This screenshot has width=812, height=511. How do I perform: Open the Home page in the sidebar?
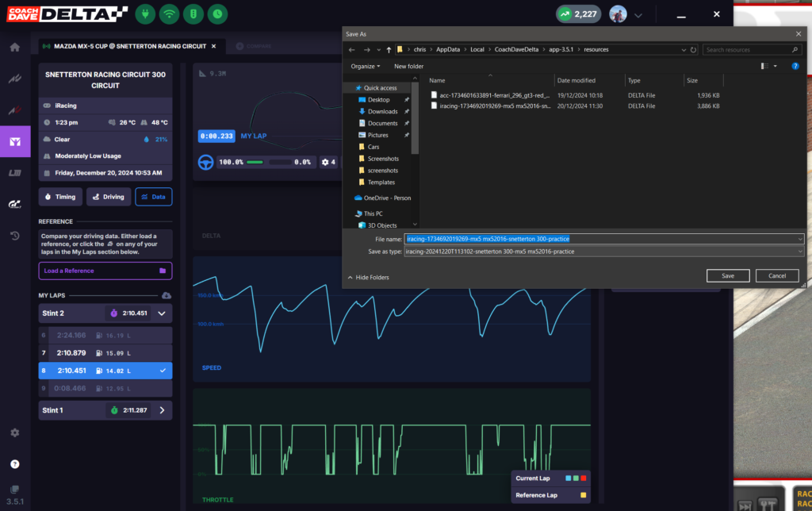[x=14, y=48]
